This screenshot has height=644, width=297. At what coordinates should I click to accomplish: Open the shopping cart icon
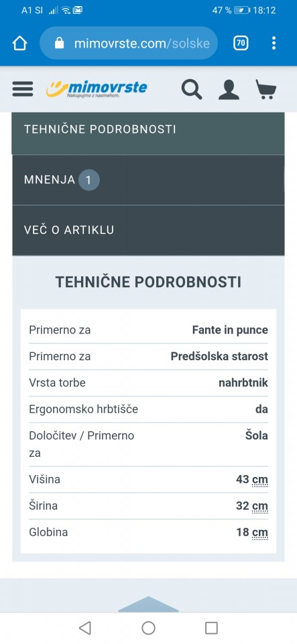[266, 89]
